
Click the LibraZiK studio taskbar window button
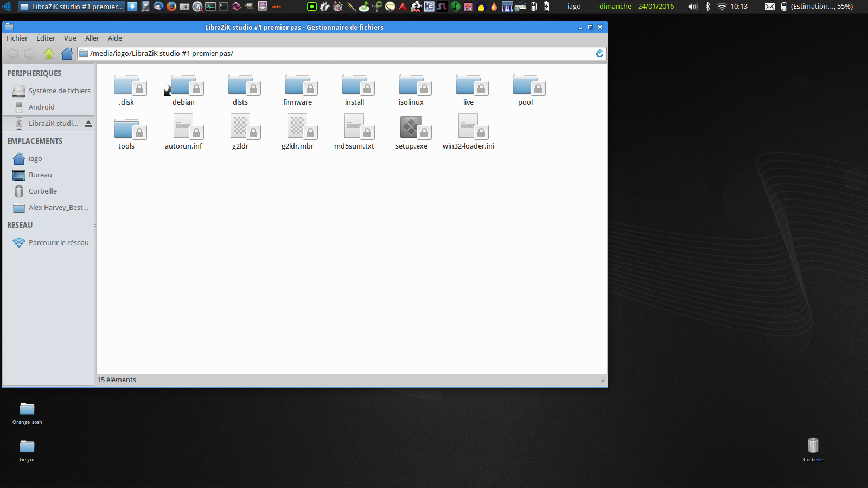72,7
